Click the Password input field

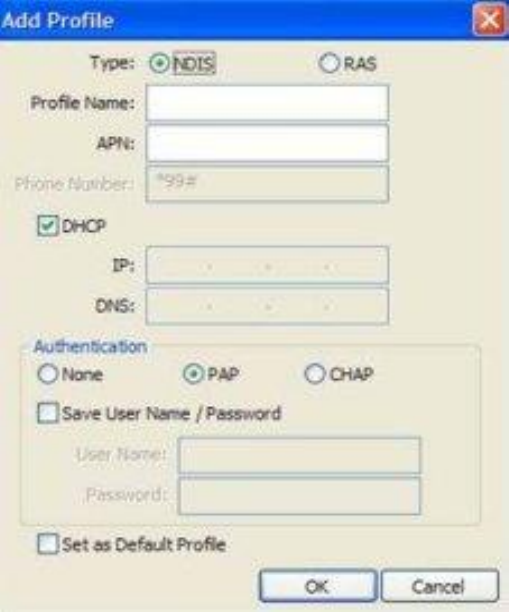point(299,496)
